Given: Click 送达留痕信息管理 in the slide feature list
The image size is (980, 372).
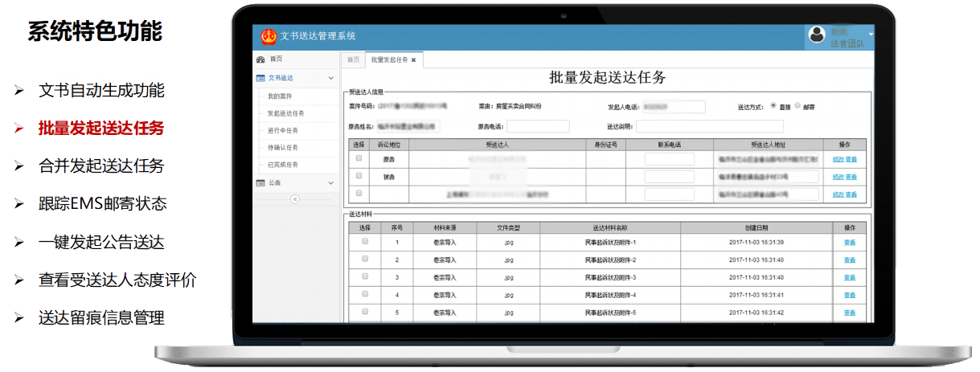Looking at the screenshot, I should pos(101,317).
